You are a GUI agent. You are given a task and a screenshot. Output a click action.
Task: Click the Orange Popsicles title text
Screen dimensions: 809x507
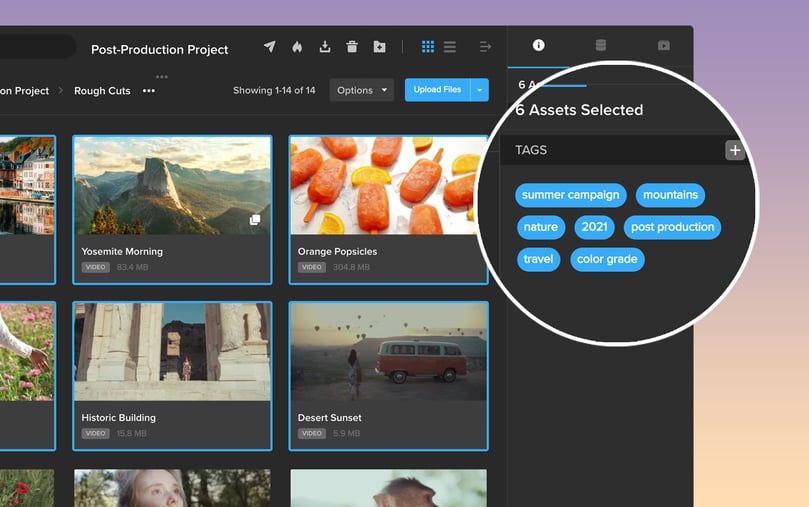pyautogui.click(x=337, y=251)
